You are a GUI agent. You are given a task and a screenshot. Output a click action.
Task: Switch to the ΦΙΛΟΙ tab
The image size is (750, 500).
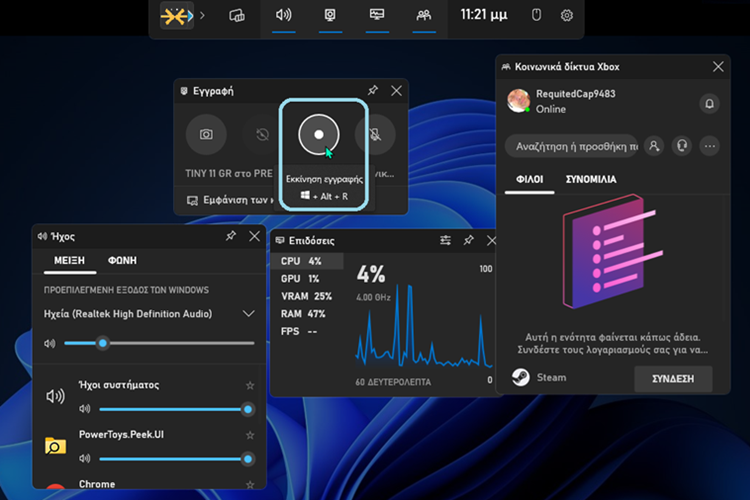529,180
